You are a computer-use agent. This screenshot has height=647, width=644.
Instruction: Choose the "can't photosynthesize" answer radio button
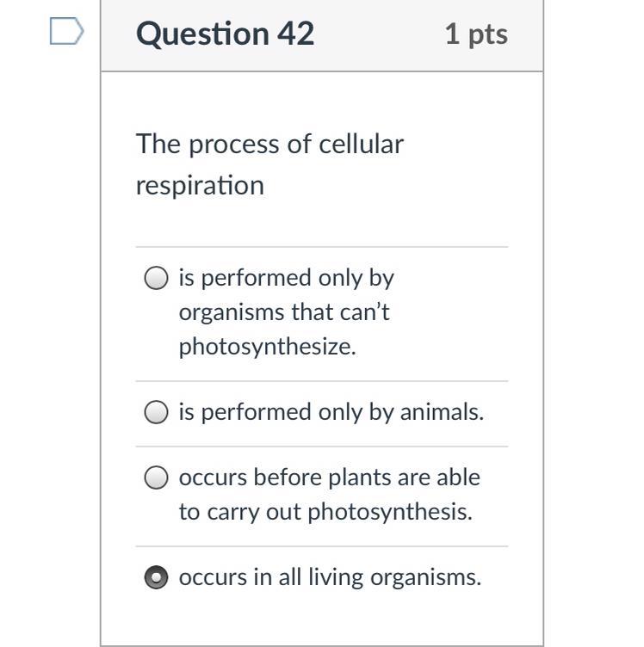[x=156, y=278]
